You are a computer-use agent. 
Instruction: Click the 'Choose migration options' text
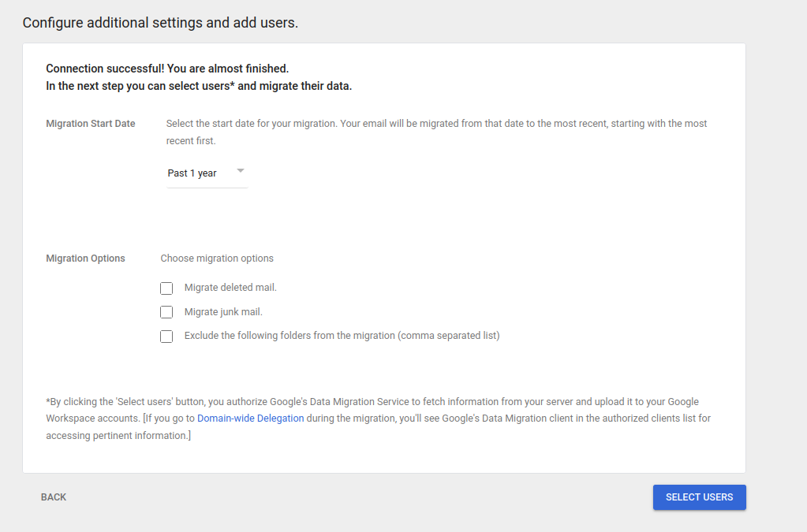click(217, 259)
